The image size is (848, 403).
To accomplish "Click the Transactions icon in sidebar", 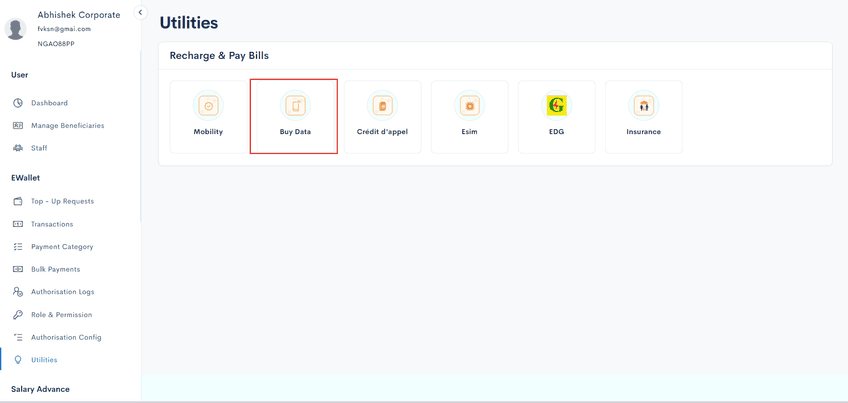I will click(x=18, y=224).
